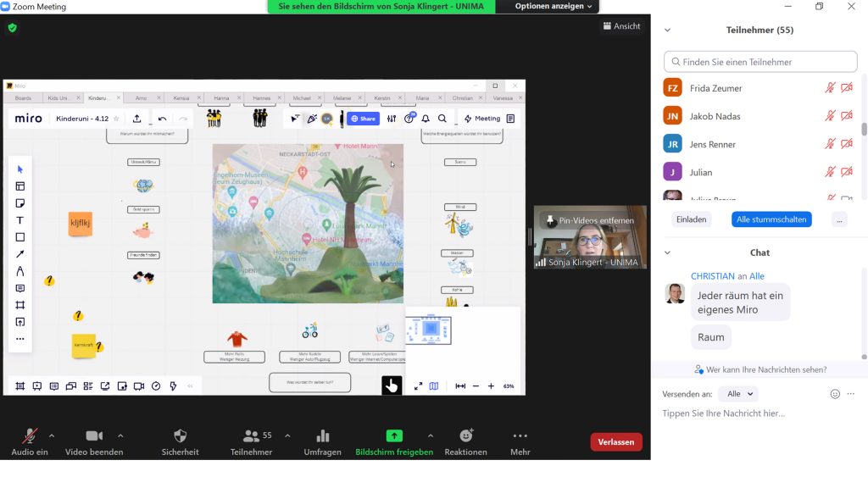Switch to the Kids Uni tab
868x488 pixels.
pos(58,98)
